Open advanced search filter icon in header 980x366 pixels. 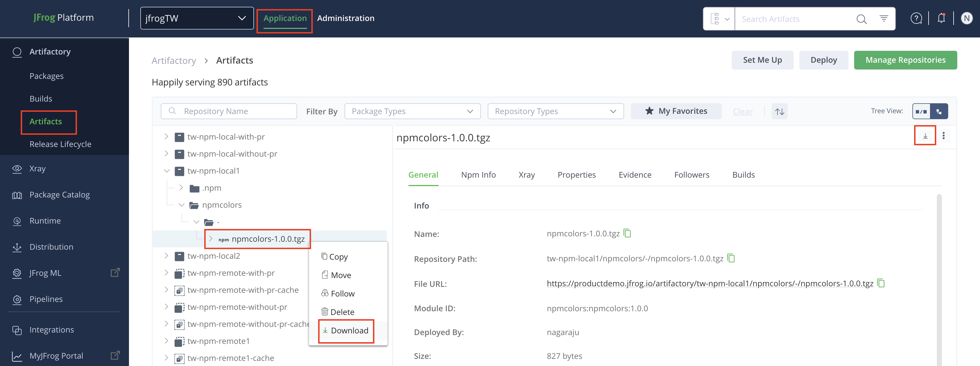click(x=884, y=18)
